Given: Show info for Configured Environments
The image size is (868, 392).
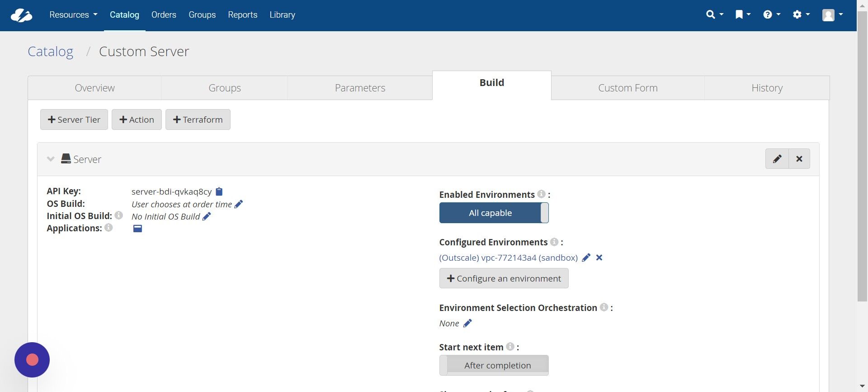Looking at the screenshot, I should (554, 242).
